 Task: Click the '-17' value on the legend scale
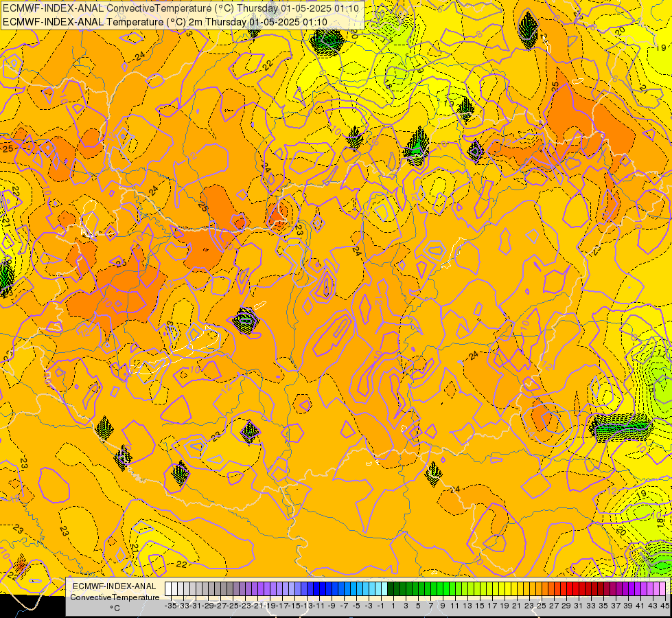click(282, 606)
